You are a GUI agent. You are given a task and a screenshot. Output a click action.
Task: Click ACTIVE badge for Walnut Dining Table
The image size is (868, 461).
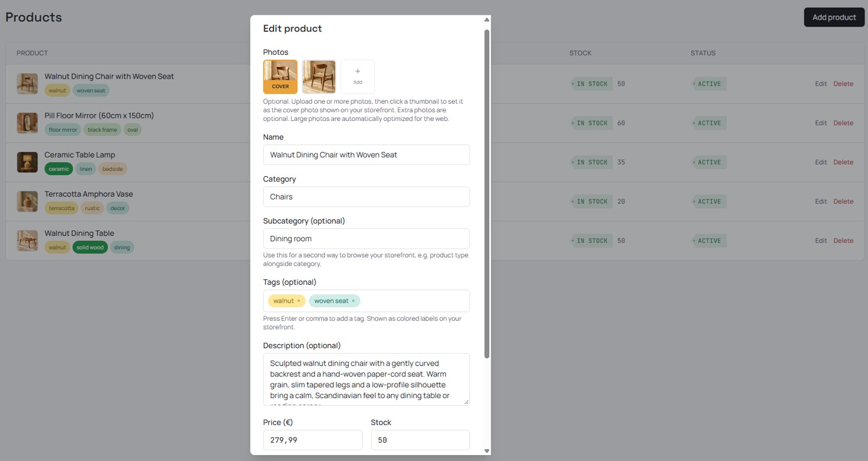(x=709, y=241)
